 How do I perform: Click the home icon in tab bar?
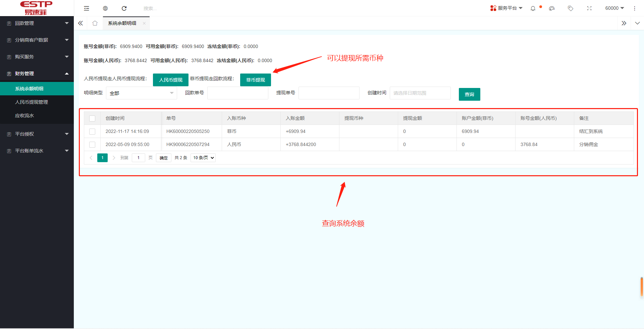pyautogui.click(x=95, y=23)
